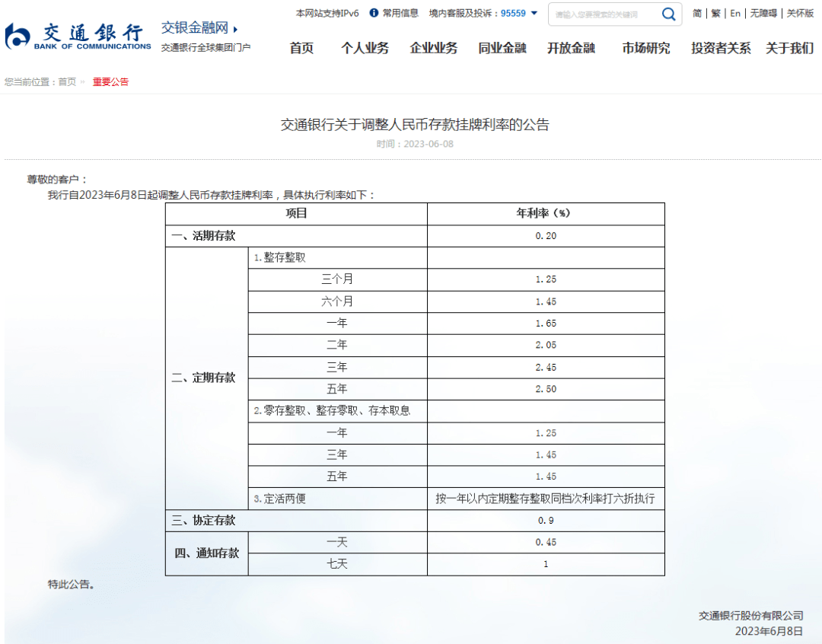The width and height of the screenshot is (822, 644).
Task: Click the 按一年以内定期整存整取同档次利率打六折执行 cell
Action: [546, 499]
